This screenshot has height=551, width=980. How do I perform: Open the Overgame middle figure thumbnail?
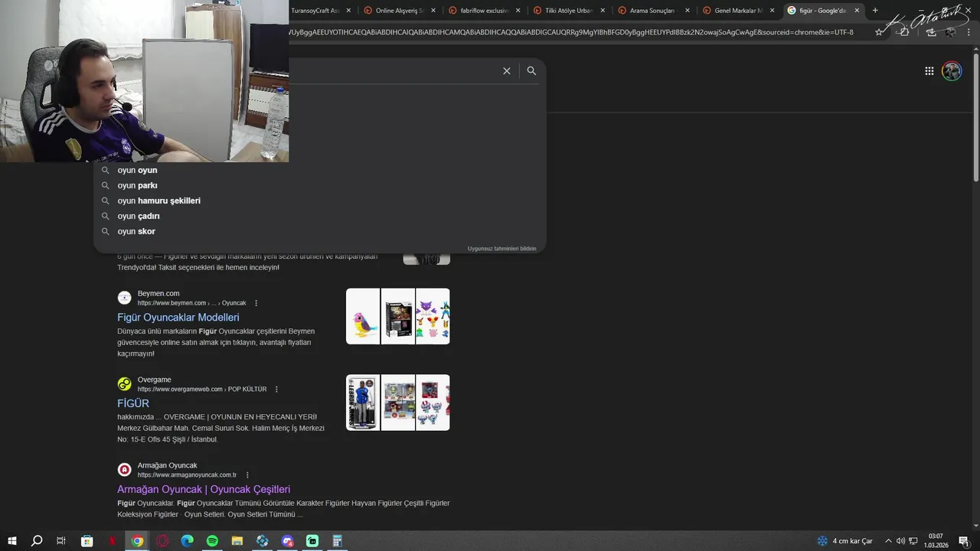click(398, 403)
